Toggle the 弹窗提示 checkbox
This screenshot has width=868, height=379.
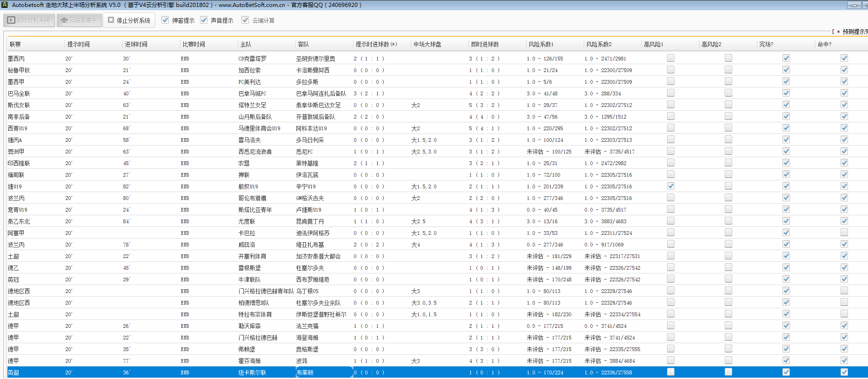coord(165,20)
